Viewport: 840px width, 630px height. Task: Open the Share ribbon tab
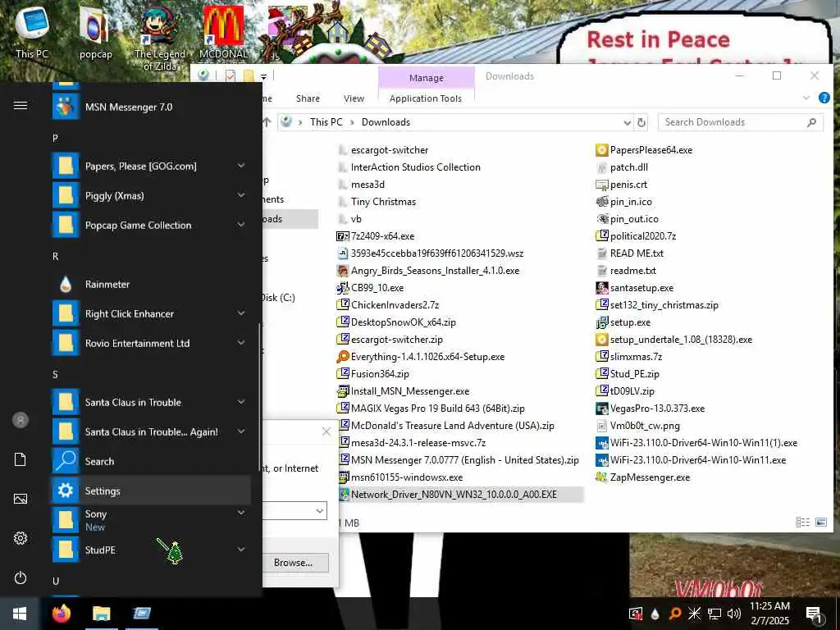click(308, 98)
